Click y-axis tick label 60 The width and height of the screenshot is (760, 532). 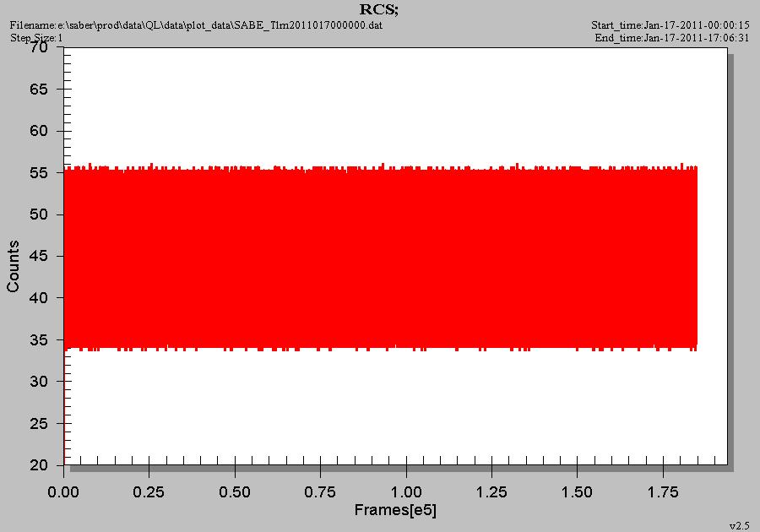pos(39,131)
